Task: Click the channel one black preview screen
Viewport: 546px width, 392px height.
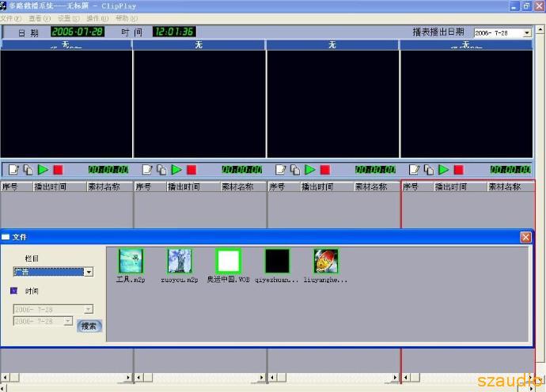Action: [x=66, y=104]
